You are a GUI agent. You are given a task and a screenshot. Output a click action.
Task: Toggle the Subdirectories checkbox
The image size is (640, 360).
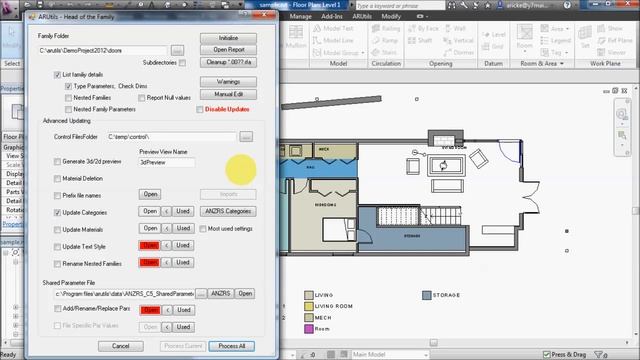click(182, 63)
